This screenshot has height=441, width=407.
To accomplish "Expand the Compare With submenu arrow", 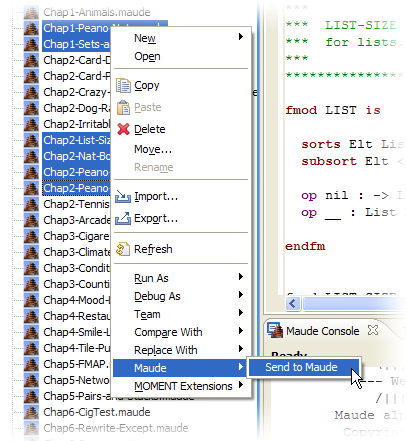I will coord(241,331).
